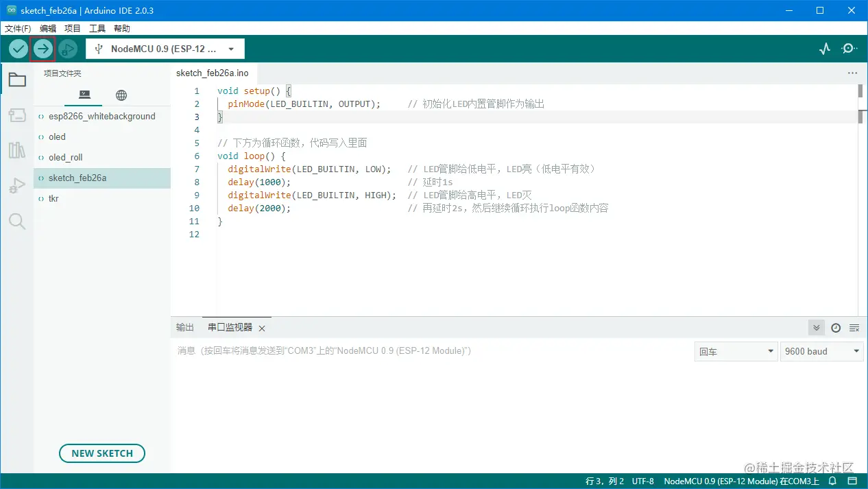Click the void loop() line

(x=252, y=156)
